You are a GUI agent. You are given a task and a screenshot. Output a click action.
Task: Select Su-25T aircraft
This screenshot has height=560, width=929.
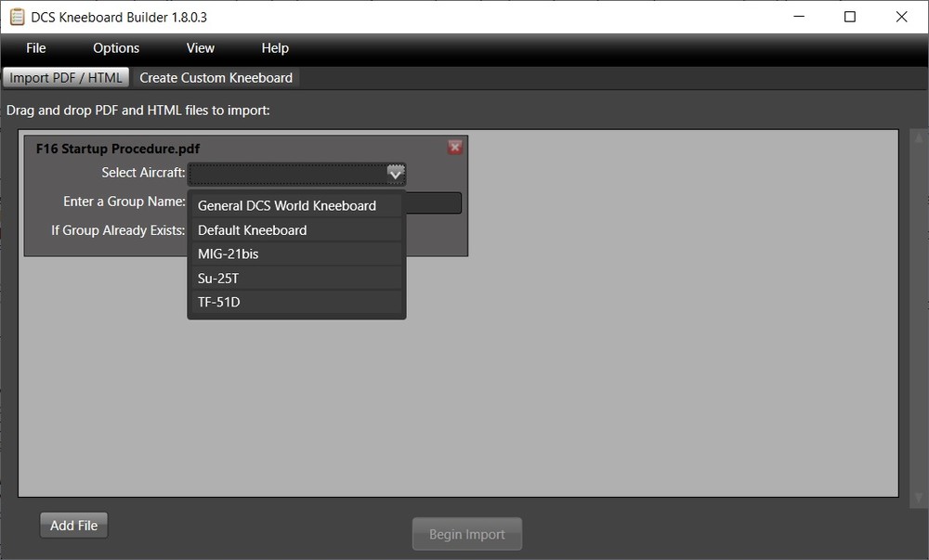click(296, 279)
